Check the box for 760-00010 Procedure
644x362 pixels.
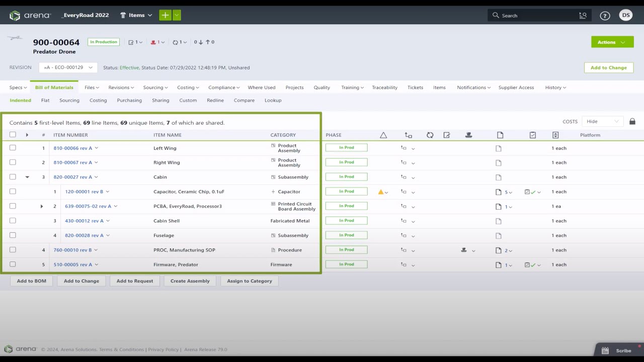(13, 249)
